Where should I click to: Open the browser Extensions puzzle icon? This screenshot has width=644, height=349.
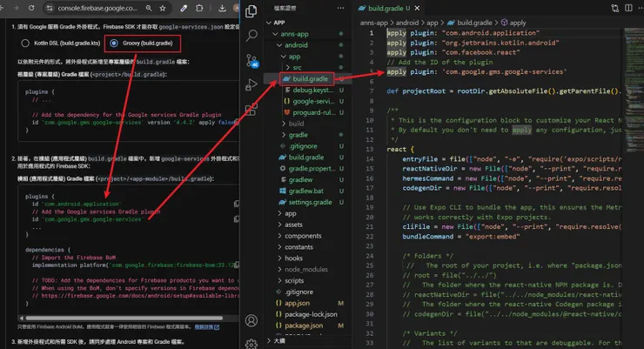(199, 8)
